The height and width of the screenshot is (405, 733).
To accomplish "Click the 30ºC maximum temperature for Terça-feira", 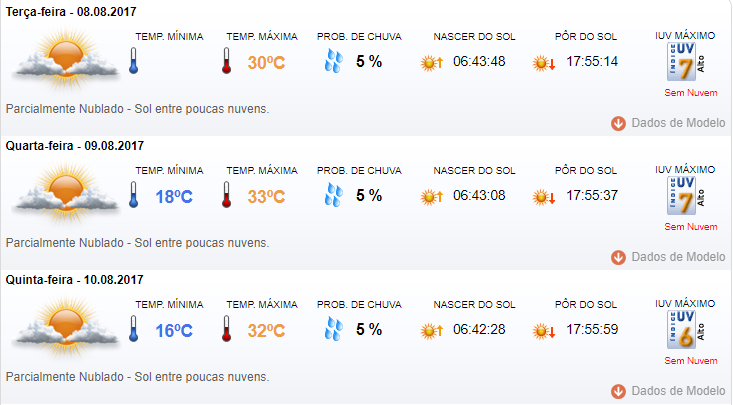I will [x=266, y=63].
